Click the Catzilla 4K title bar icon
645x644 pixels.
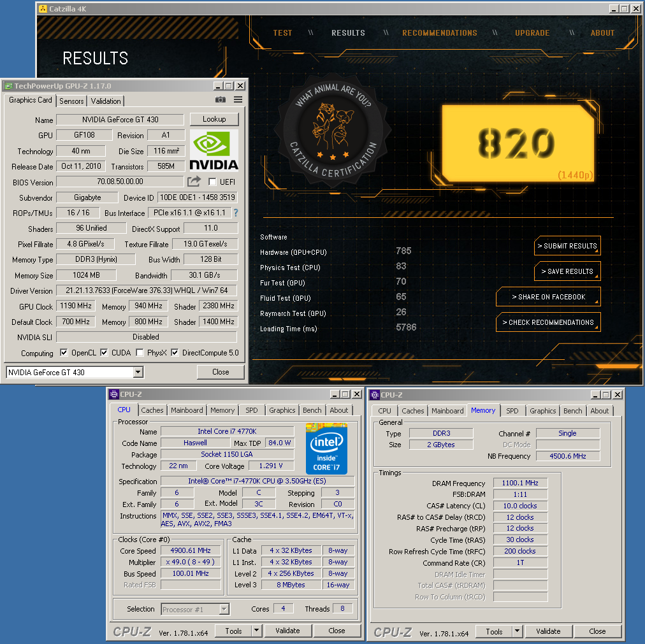[x=42, y=9]
